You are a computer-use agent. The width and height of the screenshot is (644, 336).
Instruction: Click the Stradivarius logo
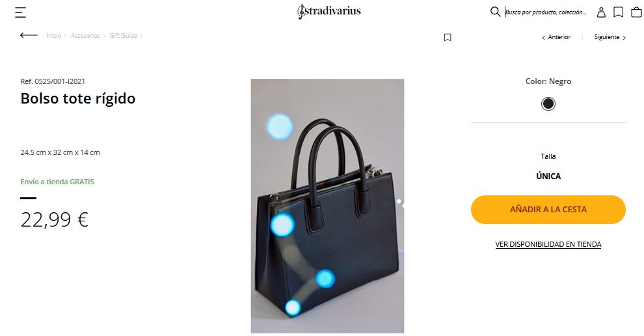(x=329, y=12)
